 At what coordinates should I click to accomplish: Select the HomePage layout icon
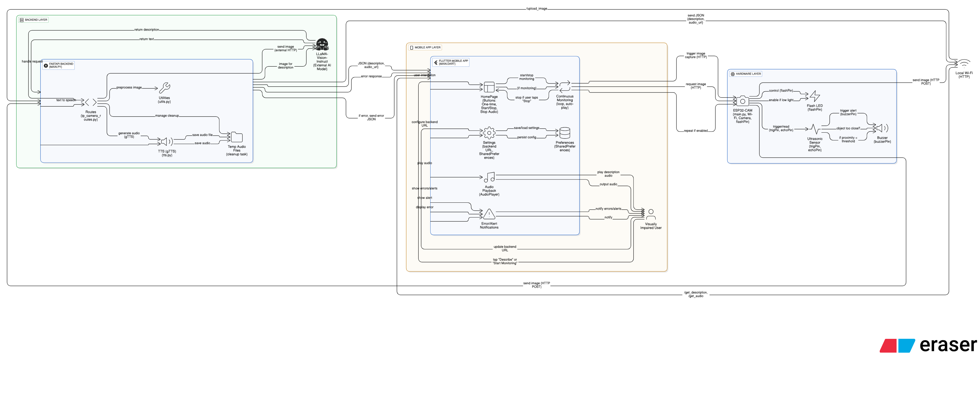(489, 87)
